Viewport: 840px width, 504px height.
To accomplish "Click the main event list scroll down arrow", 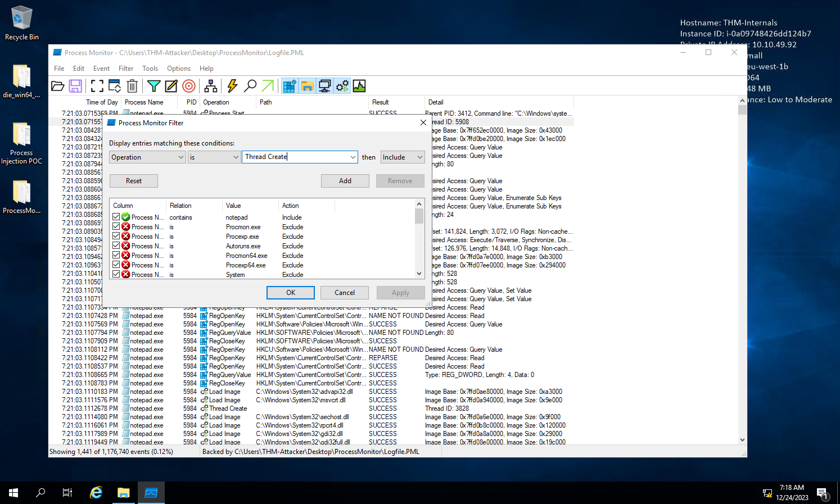I will pyautogui.click(x=742, y=440).
